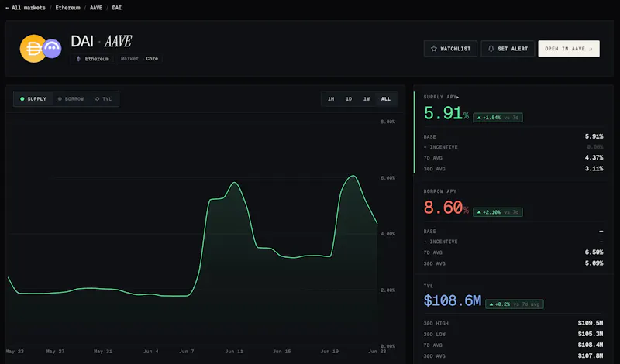Click the purple Aave ghost logo

(x=52, y=49)
